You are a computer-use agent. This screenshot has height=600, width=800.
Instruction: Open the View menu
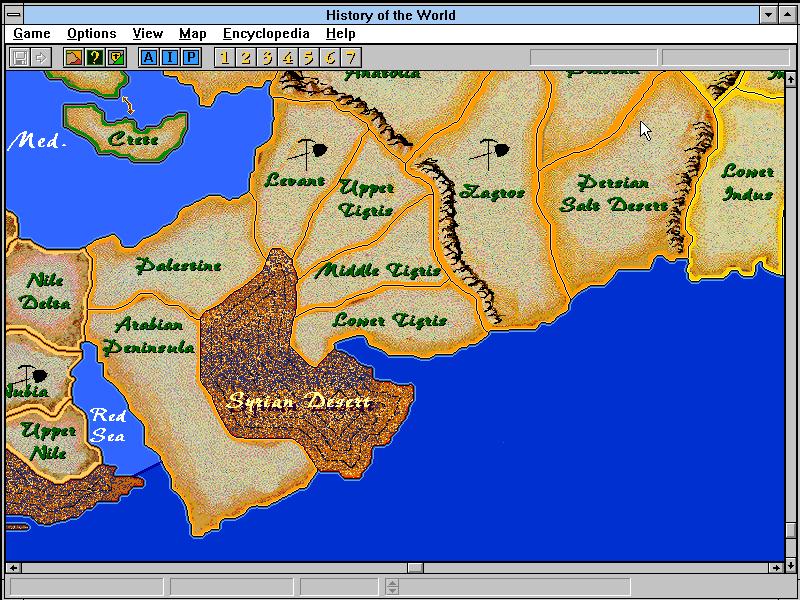pos(147,34)
